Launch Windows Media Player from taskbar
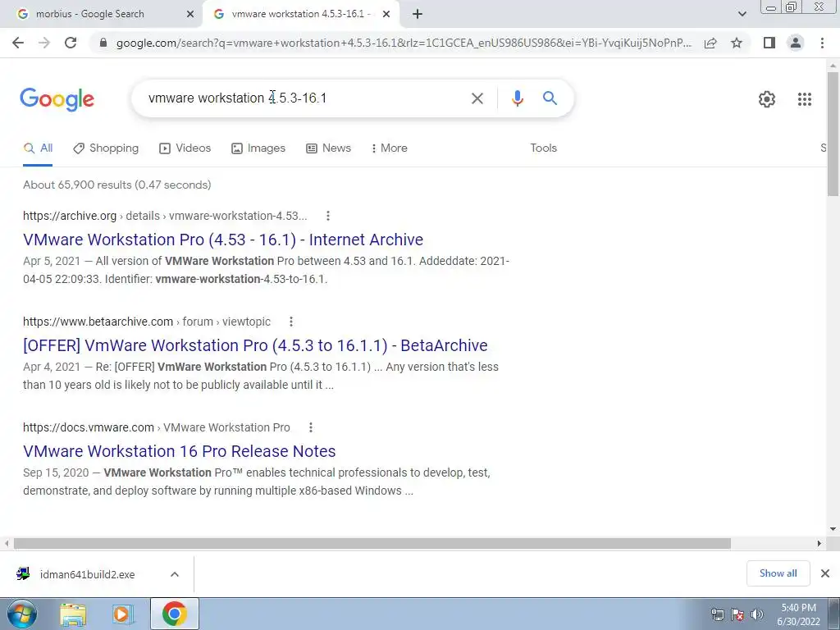The image size is (840, 630). click(123, 614)
